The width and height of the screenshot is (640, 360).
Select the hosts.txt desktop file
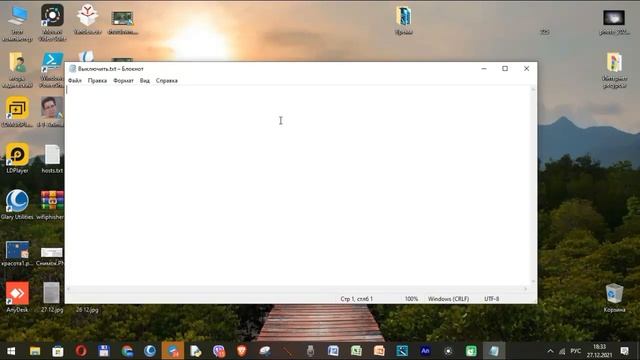tap(52, 159)
